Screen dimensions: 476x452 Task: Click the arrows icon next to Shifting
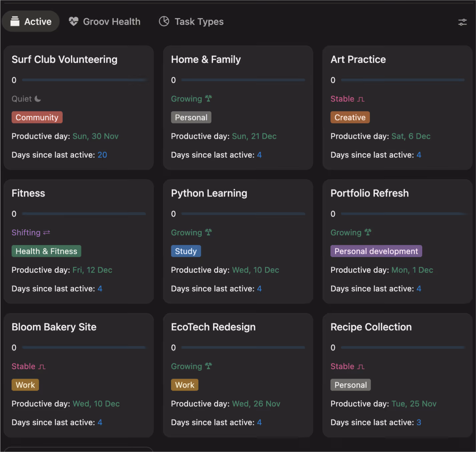47,233
